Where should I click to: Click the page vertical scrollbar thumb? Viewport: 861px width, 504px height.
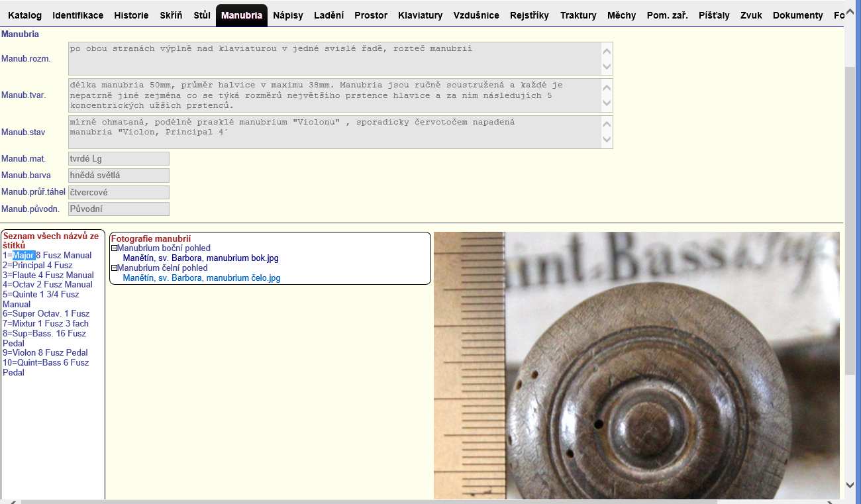pyautogui.click(x=851, y=220)
